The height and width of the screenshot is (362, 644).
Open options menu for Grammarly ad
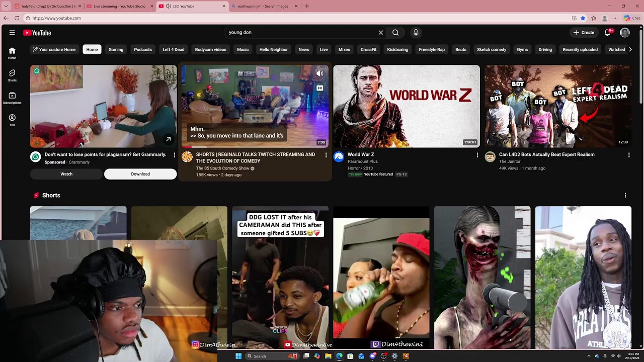click(175, 155)
